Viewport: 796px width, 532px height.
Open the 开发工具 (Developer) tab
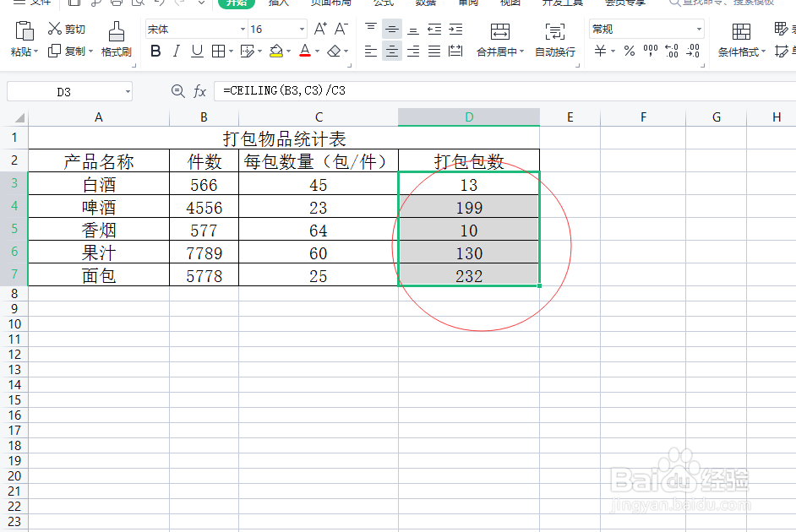tap(562, 3)
